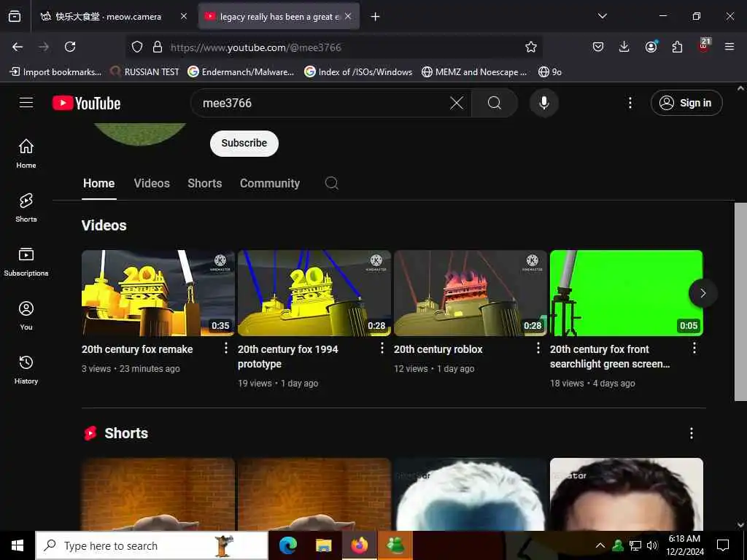Screen dimensions: 747x560
Task: Show hidden system tray icons
Action: pos(600,545)
